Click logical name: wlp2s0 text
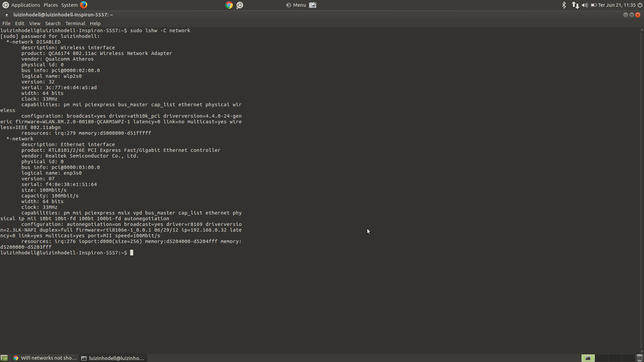Screen dimensions: 644x362 pos(52,76)
